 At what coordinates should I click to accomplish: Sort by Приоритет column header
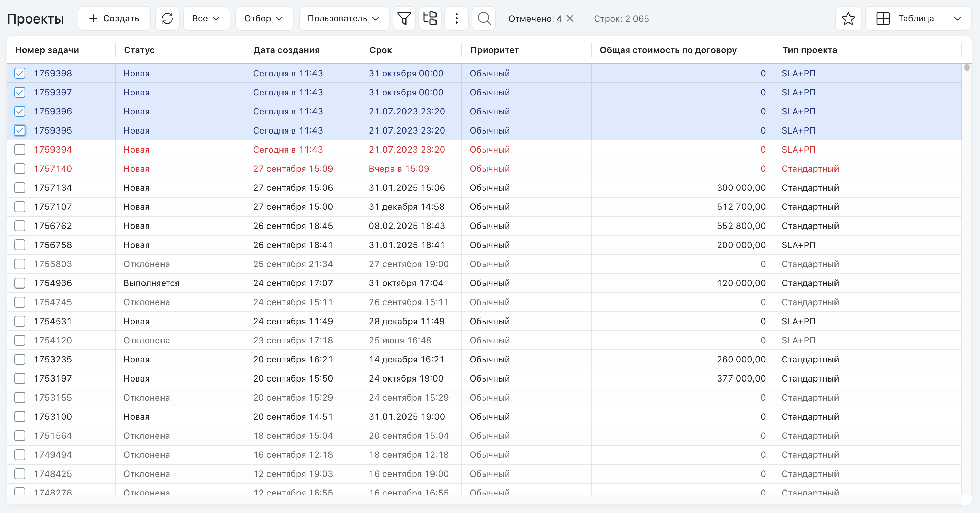click(x=494, y=50)
